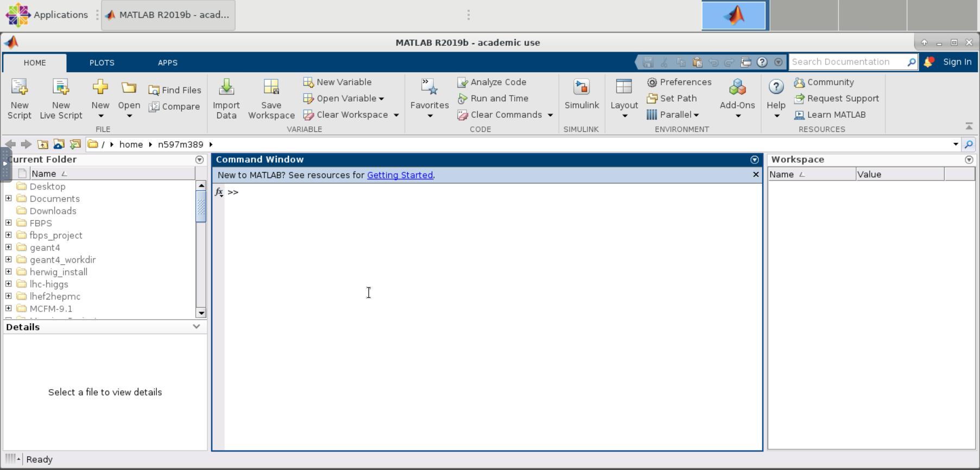Viewport: 980px width, 470px height.
Task: Open a file with Open icon
Action: coord(129,88)
